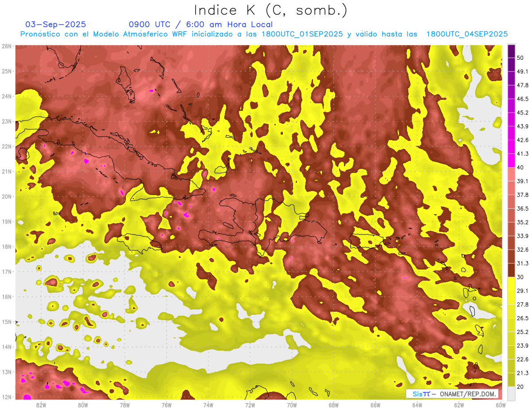Click the color scale value '36.5'
The height and width of the screenshot is (411, 532).
pos(523,208)
